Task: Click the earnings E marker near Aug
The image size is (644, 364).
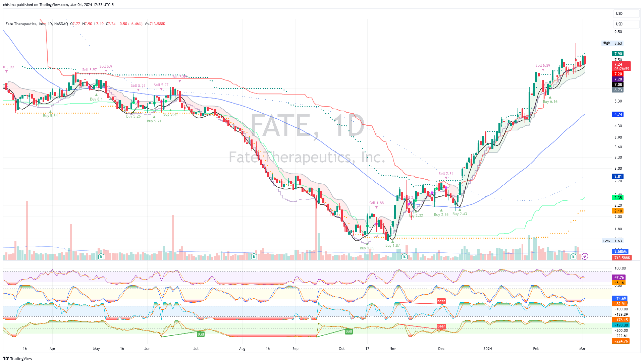Action: pyautogui.click(x=254, y=256)
